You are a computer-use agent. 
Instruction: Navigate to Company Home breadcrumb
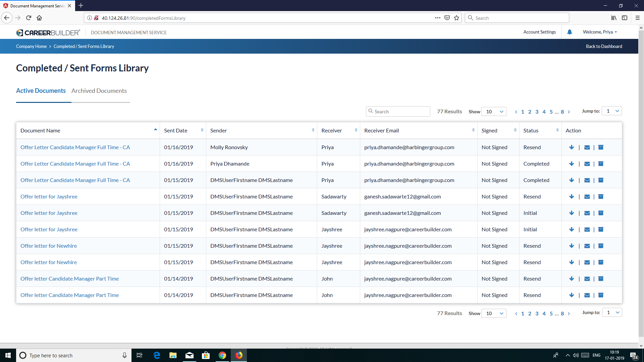(x=31, y=46)
